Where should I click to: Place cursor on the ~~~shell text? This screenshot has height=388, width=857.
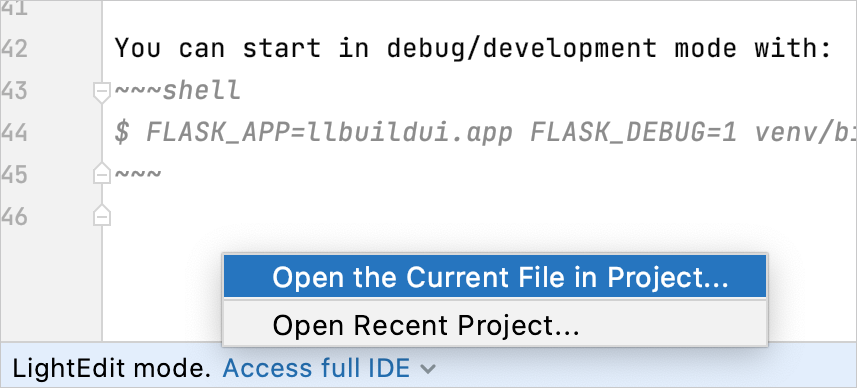tap(178, 91)
